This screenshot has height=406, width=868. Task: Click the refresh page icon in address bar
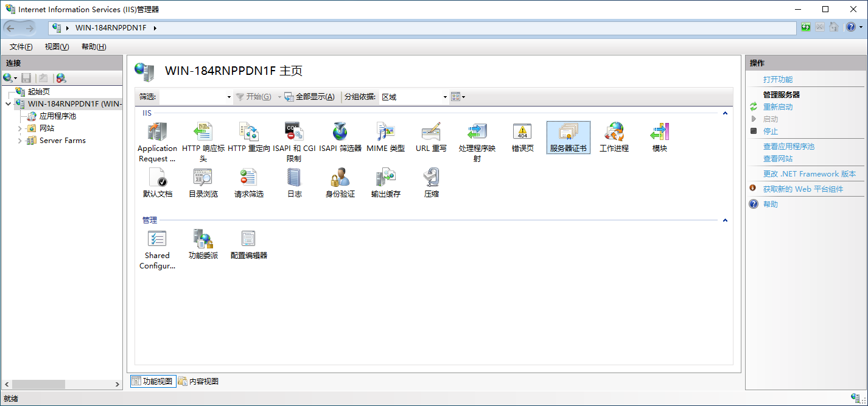806,27
